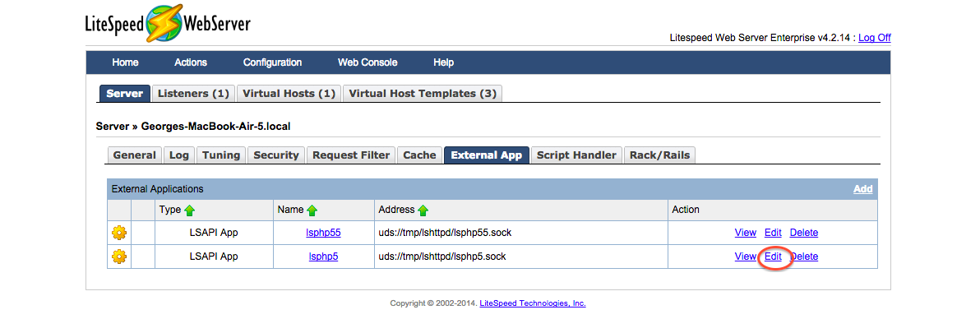Click the Action column header
This screenshot has height=319, width=980.
click(686, 210)
